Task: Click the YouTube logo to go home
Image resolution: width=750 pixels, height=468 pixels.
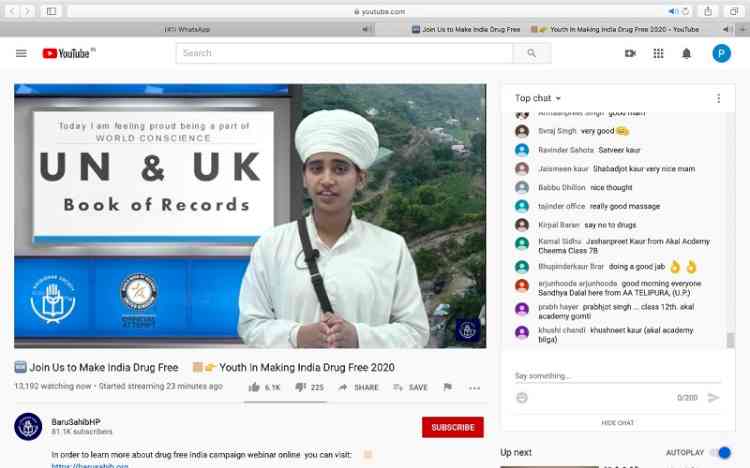Action: 68,53
